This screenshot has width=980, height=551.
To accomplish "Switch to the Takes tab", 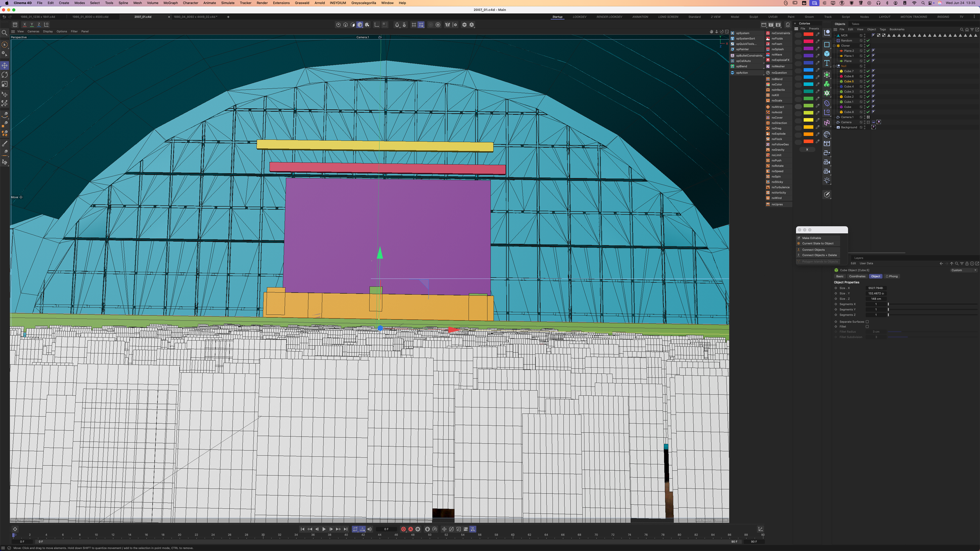I will pyautogui.click(x=855, y=24).
